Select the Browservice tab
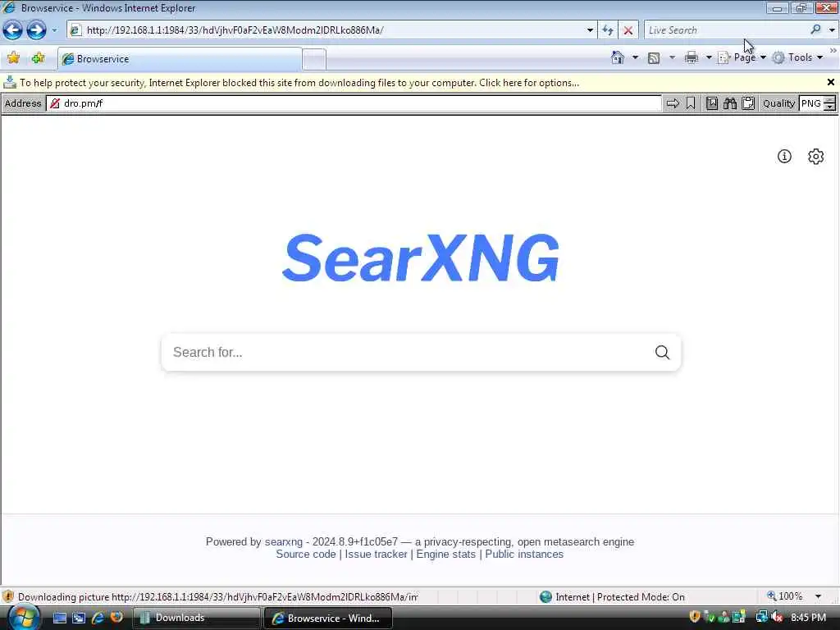The width and height of the screenshot is (840, 630). click(x=179, y=59)
